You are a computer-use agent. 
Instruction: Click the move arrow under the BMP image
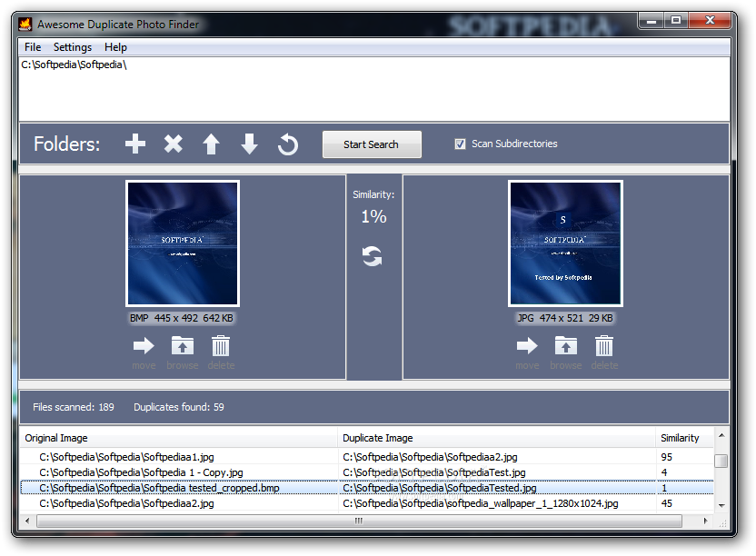pos(144,346)
